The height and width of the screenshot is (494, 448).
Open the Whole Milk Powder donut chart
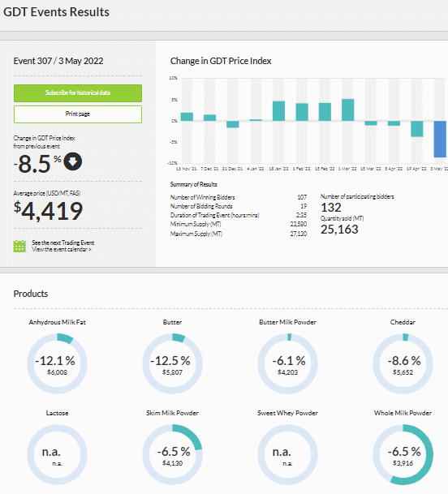point(403,454)
